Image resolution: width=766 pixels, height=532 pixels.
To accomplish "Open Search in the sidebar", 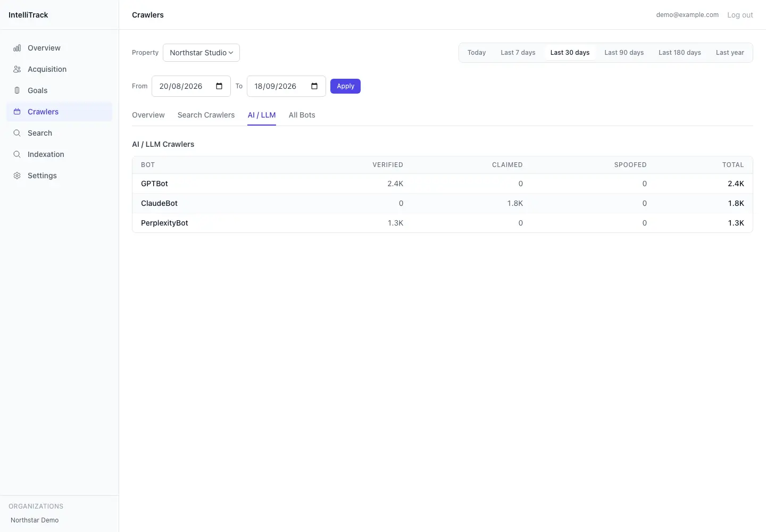I will point(60,133).
